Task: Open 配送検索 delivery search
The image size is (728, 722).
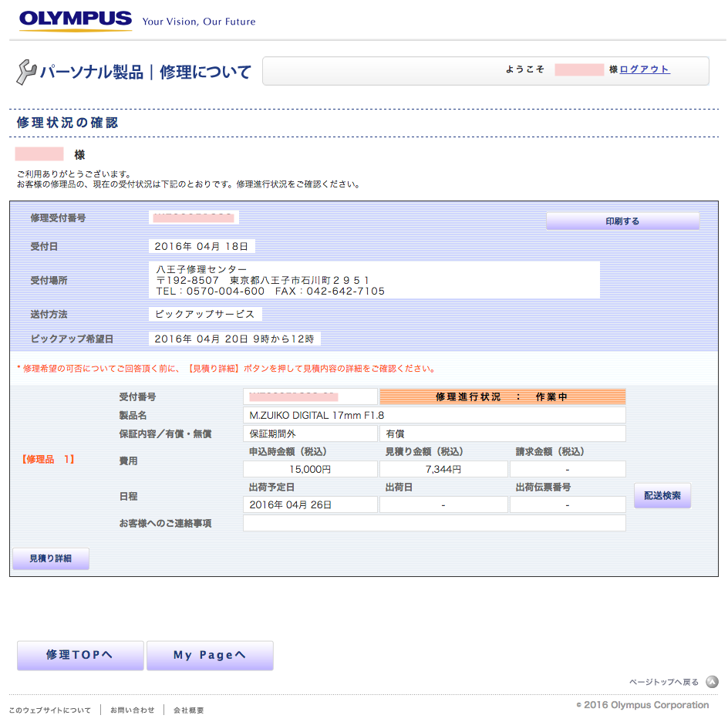Action: click(x=662, y=495)
